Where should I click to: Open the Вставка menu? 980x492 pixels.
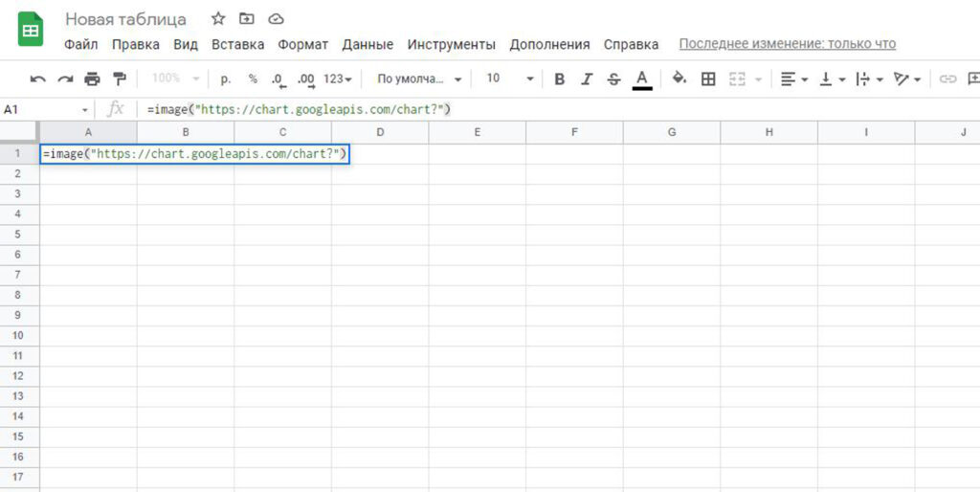(237, 44)
